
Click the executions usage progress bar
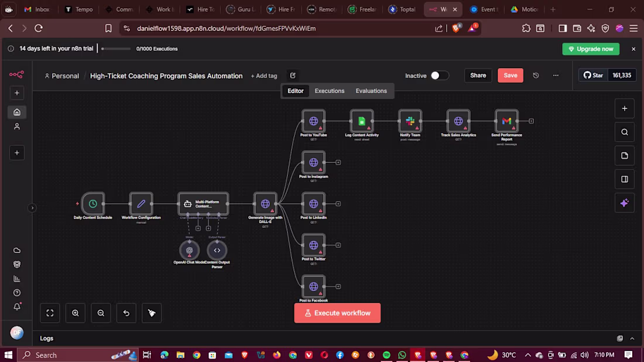coord(116,49)
